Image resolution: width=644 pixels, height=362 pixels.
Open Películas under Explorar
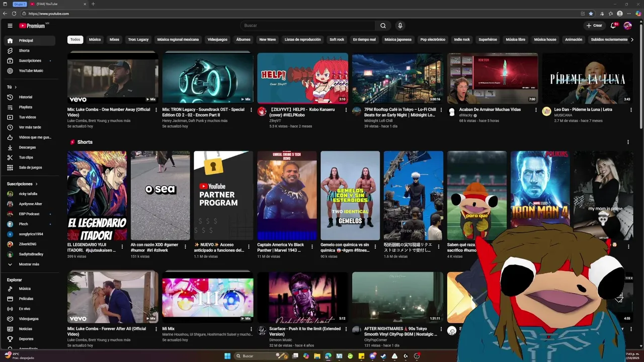[x=30, y=299]
